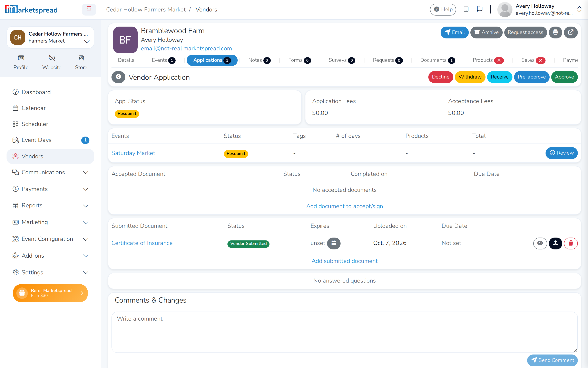The height and width of the screenshot is (368, 588).
Task: Click the Refer Marketspread banner
Action: tap(50, 293)
